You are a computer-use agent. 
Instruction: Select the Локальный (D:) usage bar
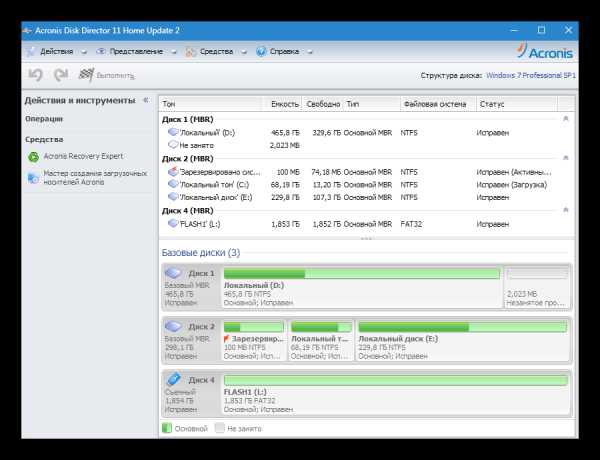[362, 274]
